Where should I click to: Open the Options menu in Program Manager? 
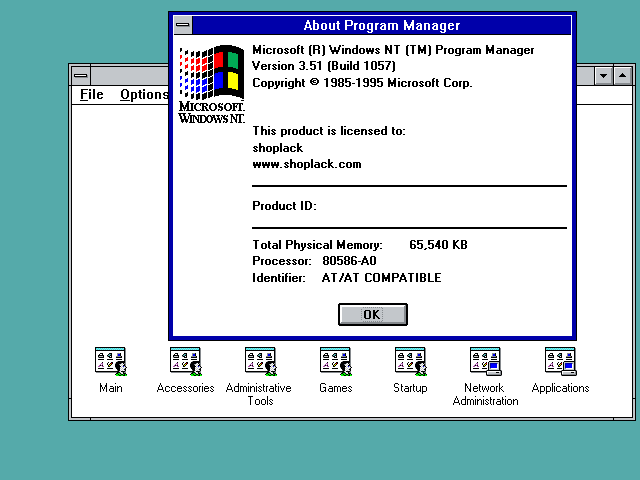tap(144, 94)
